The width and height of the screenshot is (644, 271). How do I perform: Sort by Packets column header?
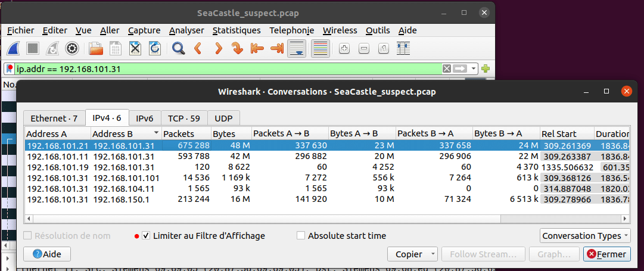pyautogui.click(x=186, y=134)
